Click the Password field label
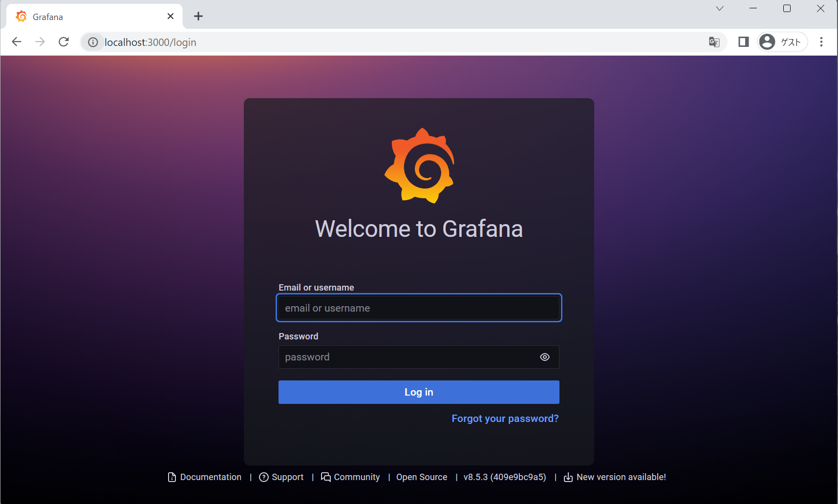 point(298,336)
